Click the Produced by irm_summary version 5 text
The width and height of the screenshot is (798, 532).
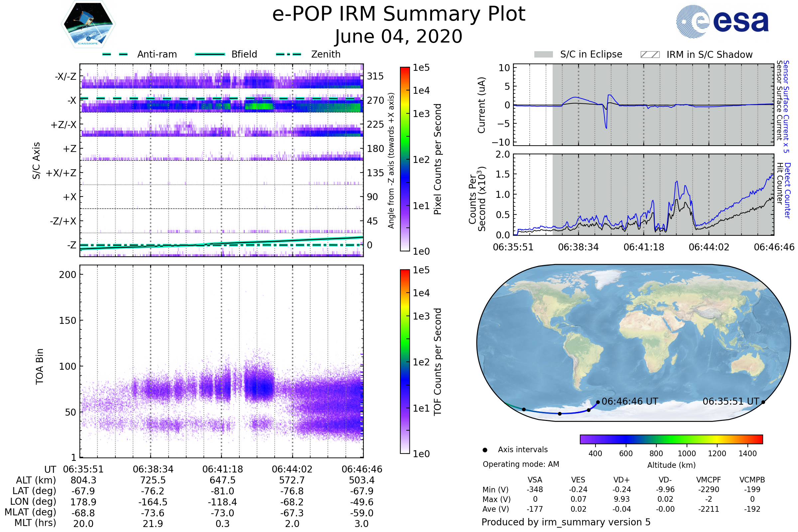[x=566, y=522]
